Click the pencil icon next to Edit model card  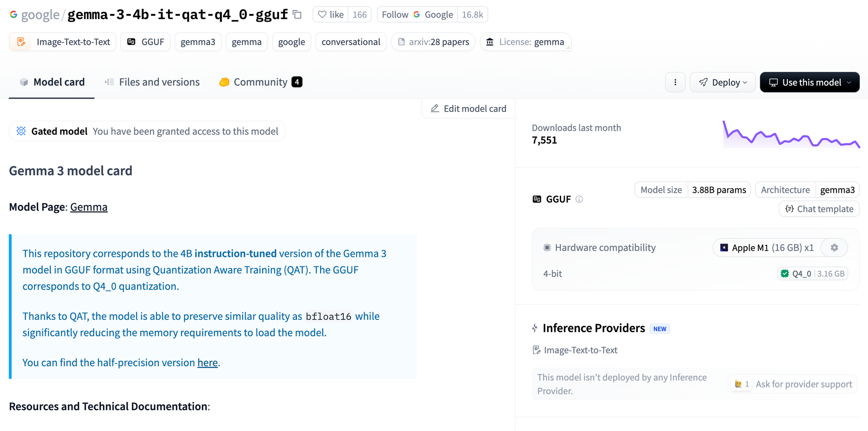click(x=435, y=109)
